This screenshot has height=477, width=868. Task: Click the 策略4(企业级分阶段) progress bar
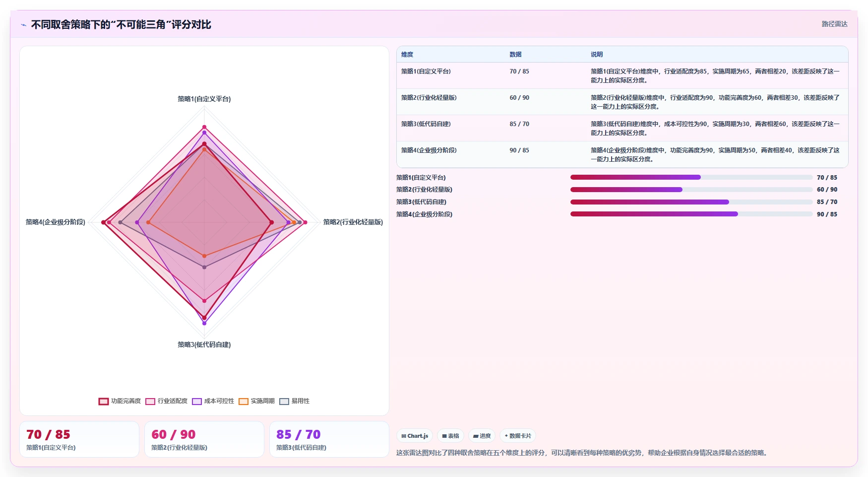click(x=691, y=214)
